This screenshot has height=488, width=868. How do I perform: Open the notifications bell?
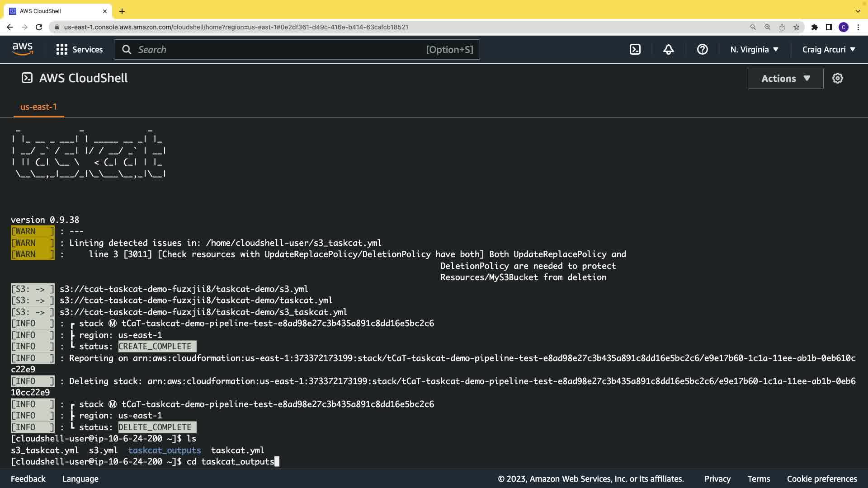click(x=669, y=50)
